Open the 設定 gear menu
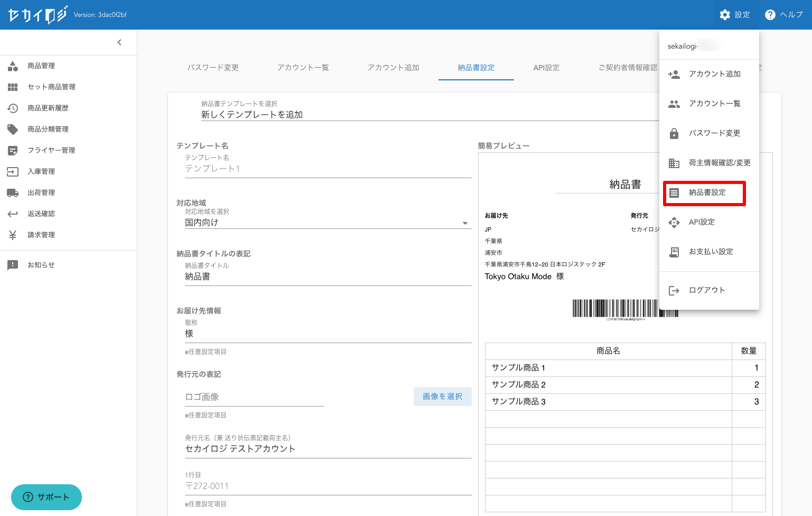This screenshot has height=516, width=812. click(735, 15)
